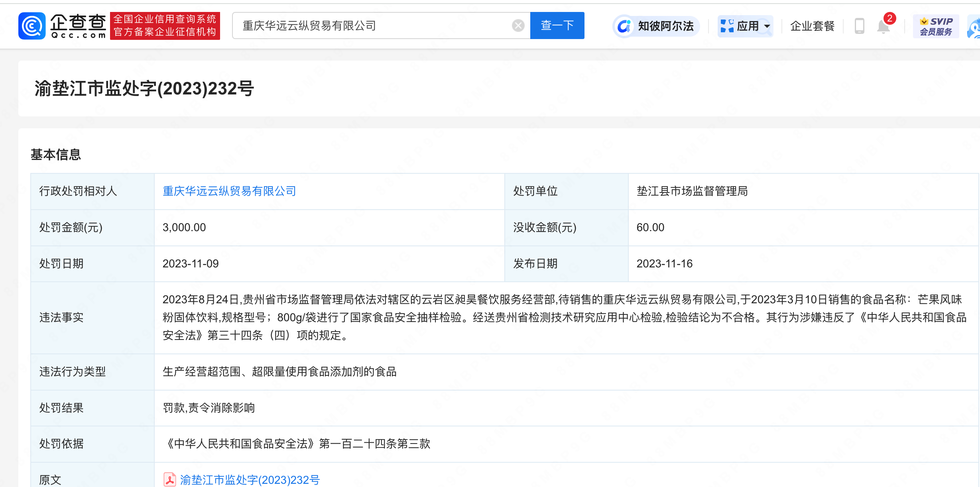Clear the search box with X icon
Image resolution: width=980 pixels, height=487 pixels.
518,26
